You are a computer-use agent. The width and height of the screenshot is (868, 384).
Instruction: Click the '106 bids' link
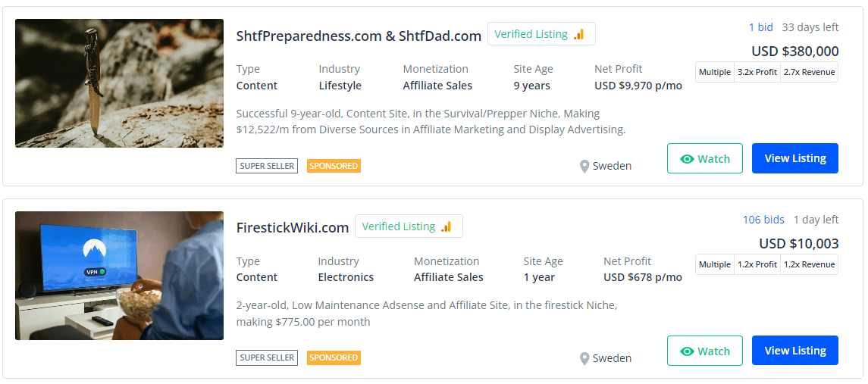click(x=763, y=220)
